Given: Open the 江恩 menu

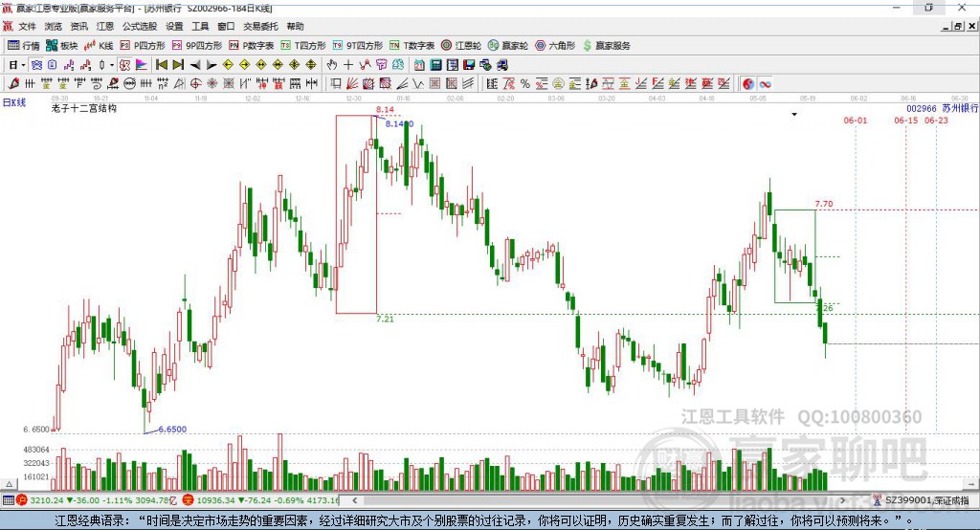Looking at the screenshot, I should pyautogui.click(x=105, y=26).
